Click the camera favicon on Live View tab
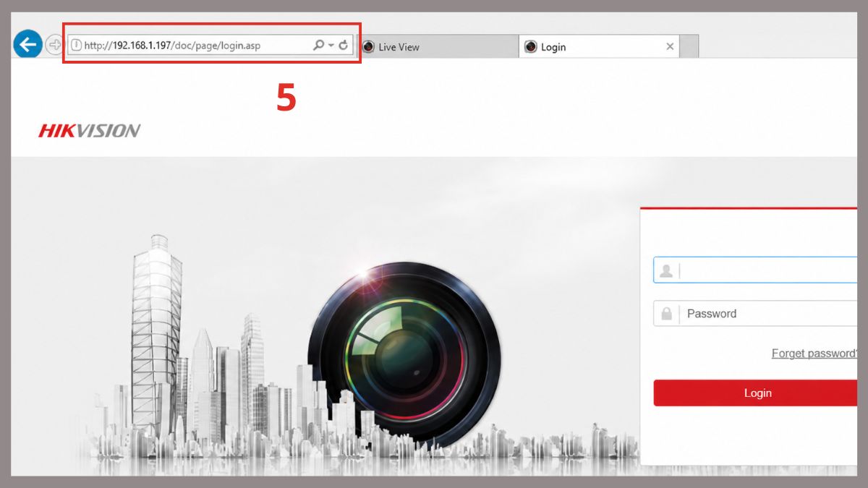This screenshot has width=868, height=488. pos(369,46)
